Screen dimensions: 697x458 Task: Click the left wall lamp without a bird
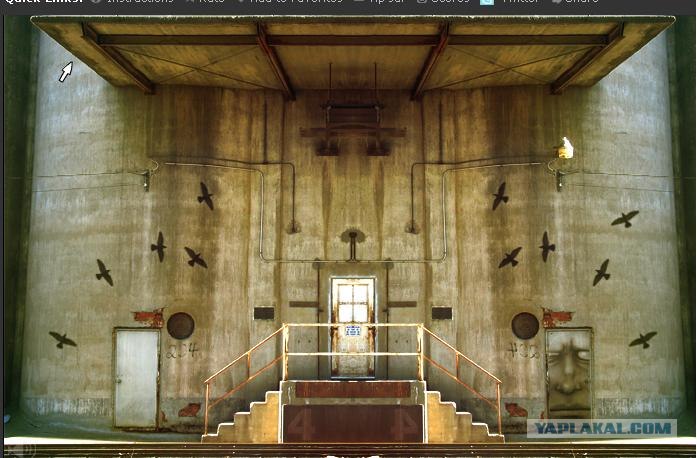[147, 178]
